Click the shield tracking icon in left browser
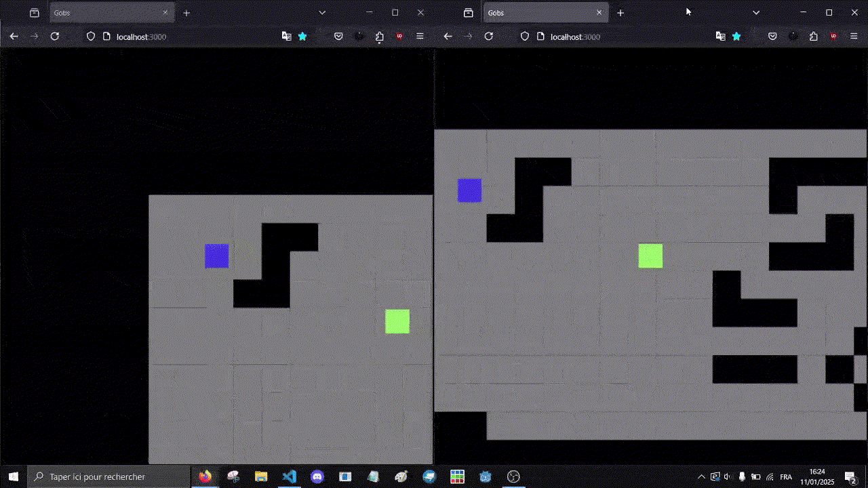This screenshot has height=488, width=868. (90, 37)
